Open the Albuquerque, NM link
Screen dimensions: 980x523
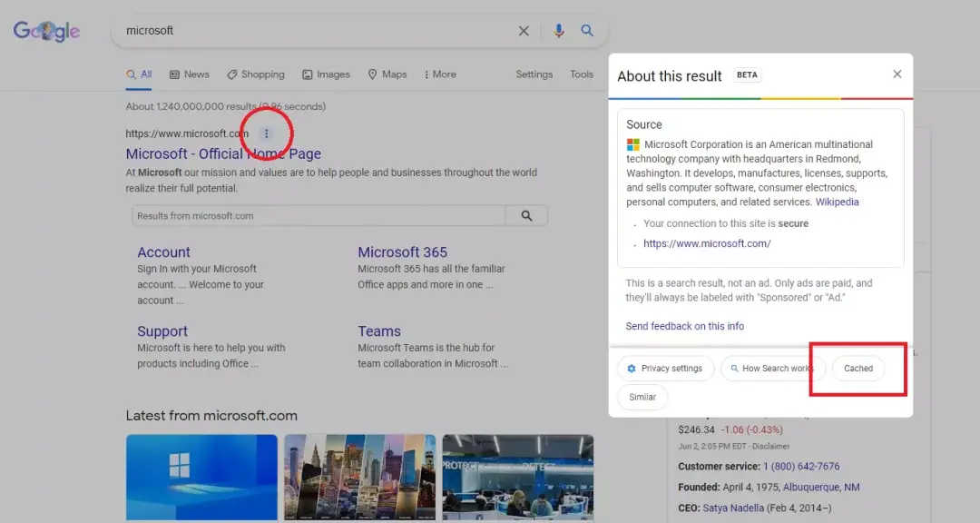821,488
